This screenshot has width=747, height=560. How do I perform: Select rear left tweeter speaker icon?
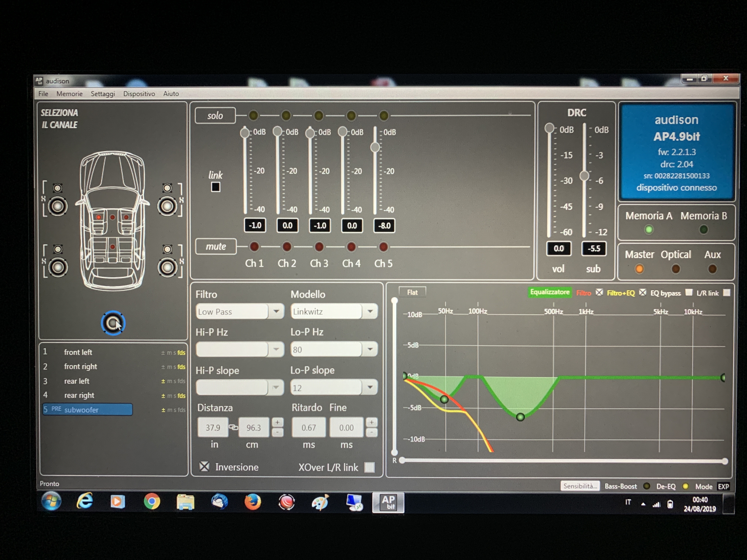58,249
